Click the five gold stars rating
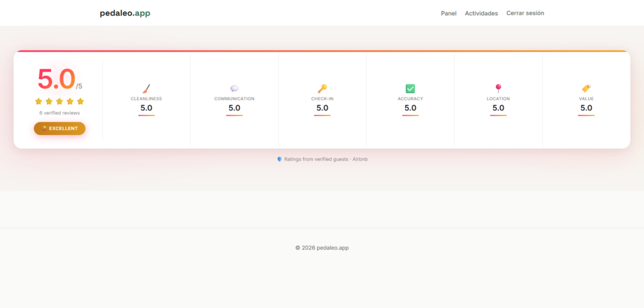 [60, 101]
